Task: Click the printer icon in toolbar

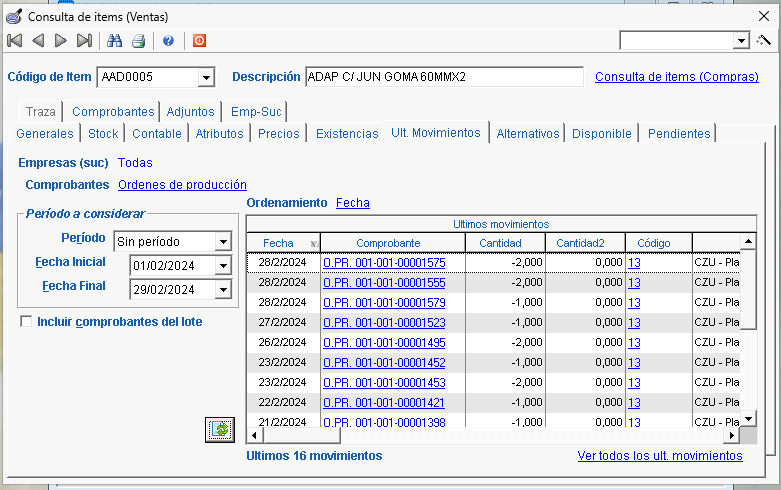Action: (139, 41)
